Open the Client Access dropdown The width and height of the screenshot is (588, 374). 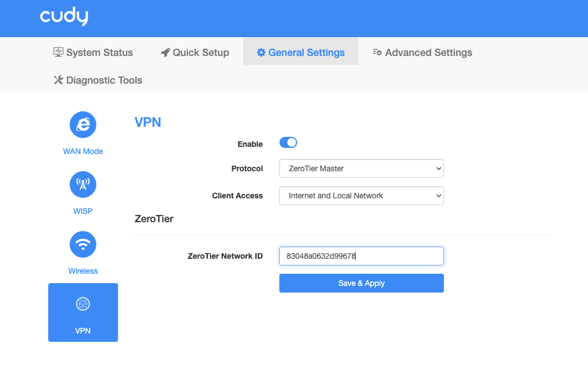tap(361, 196)
